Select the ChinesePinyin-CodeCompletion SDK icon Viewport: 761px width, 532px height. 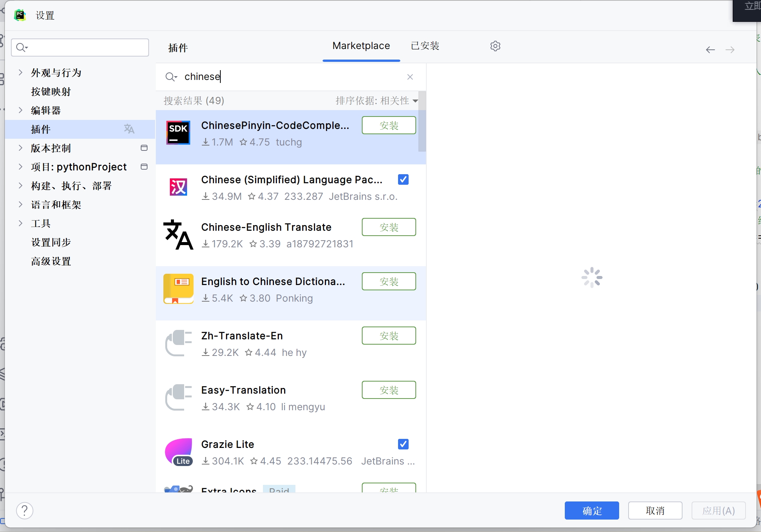point(178,133)
